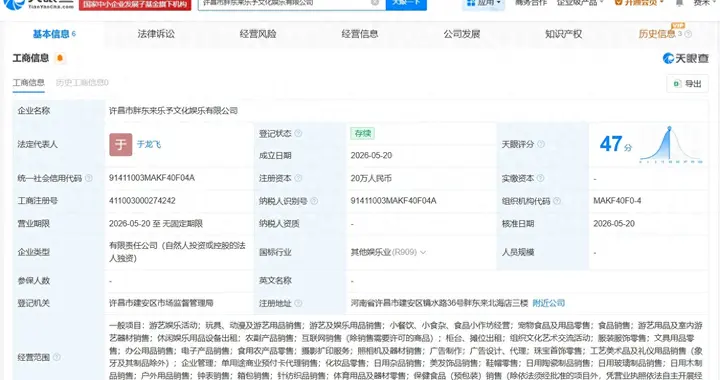
Task: Click the help icon next to 组织机构代码
Action: [x=557, y=201]
